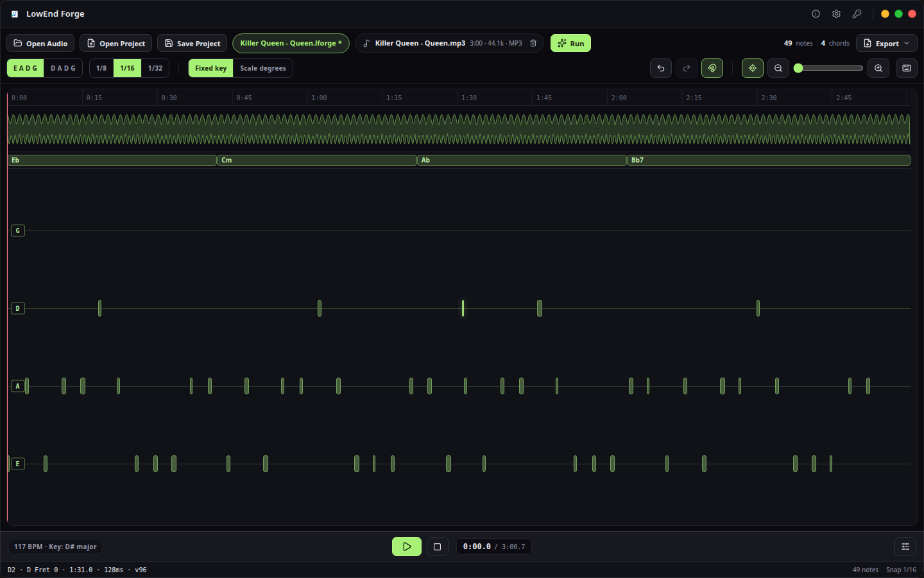Click the 49 notes status bar entry
Image resolution: width=924 pixels, height=578 pixels.
coord(865,570)
